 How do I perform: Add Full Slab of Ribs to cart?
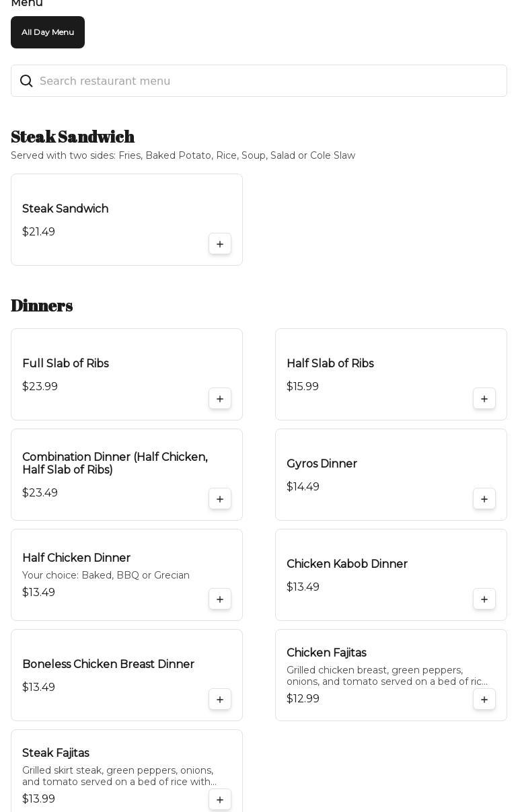tap(220, 399)
